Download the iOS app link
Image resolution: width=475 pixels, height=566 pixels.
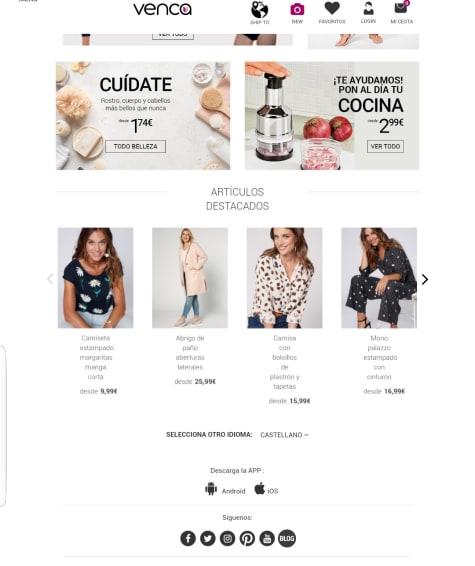pyautogui.click(x=266, y=489)
